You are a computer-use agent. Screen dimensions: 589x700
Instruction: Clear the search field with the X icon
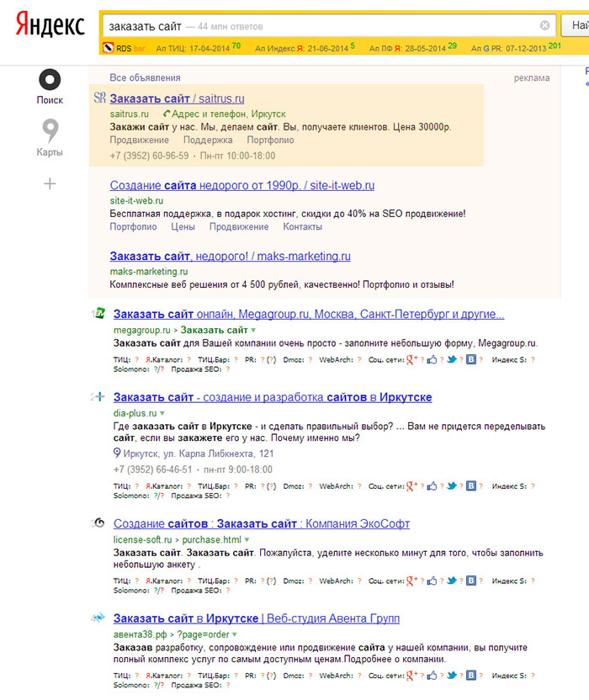(544, 25)
